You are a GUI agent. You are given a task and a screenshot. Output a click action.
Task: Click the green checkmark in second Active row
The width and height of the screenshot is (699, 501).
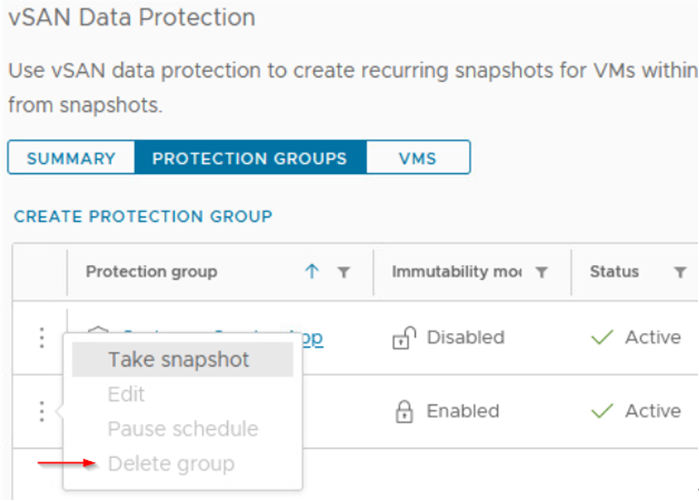tap(602, 411)
